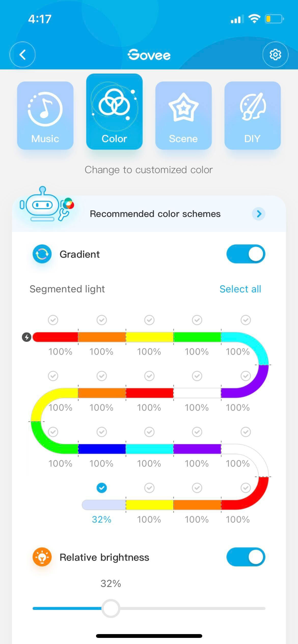Tap the Govee logo in header
Viewport: 298px width, 644px height.
point(149,55)
